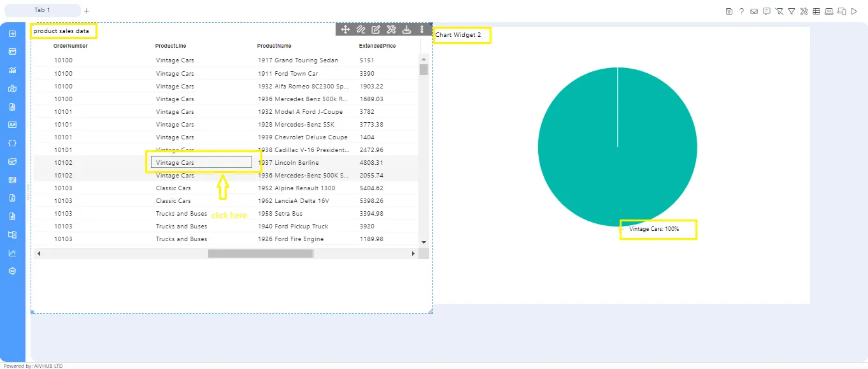Open the help question mark icon
Image resolution: width=868 pixels, height=369 pixels.
pyautogui.click(x=741, y=11)
